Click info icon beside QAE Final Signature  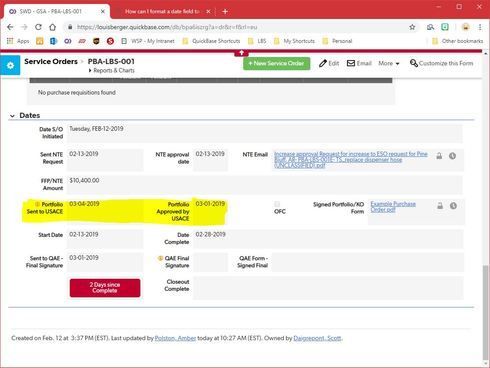tap(160, 258)
